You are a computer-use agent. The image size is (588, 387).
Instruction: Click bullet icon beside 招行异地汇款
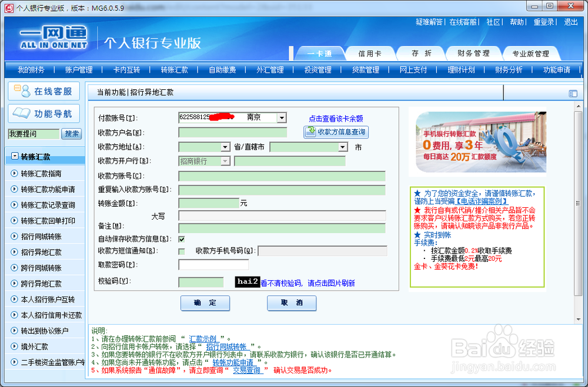tap(15, 252)
